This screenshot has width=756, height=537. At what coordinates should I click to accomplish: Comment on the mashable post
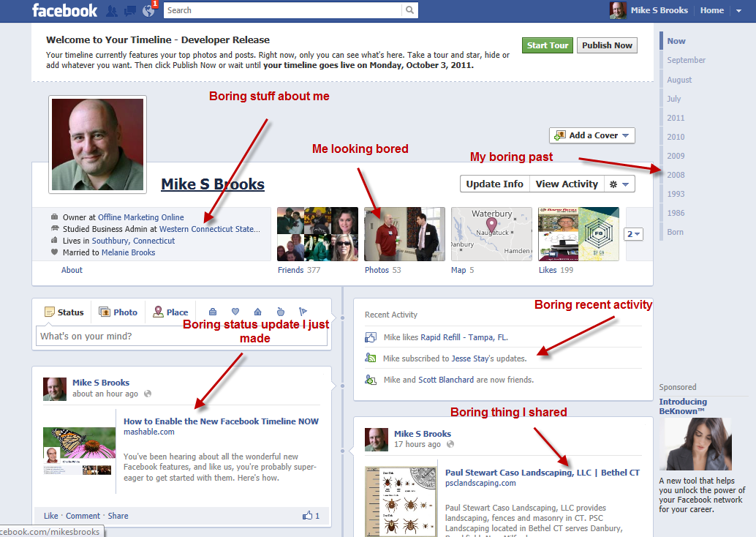pyautogui.click(x=83, y=516)
